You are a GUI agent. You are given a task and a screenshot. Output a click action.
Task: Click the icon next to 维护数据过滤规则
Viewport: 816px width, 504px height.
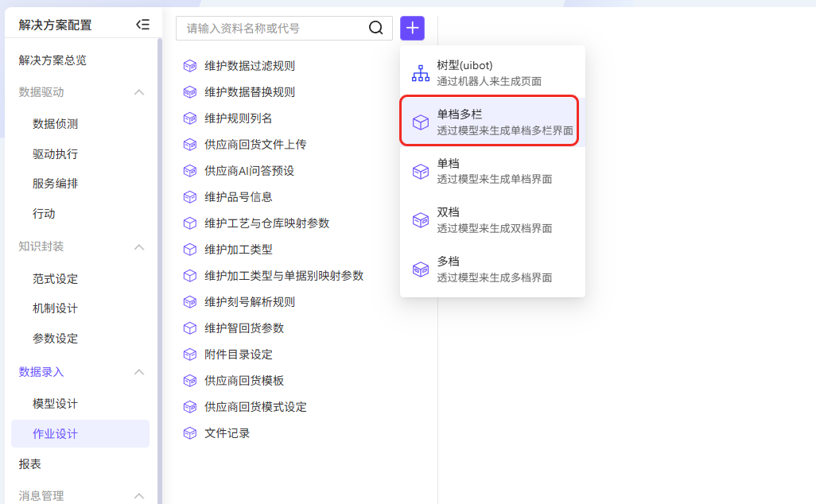coord(189,66)
